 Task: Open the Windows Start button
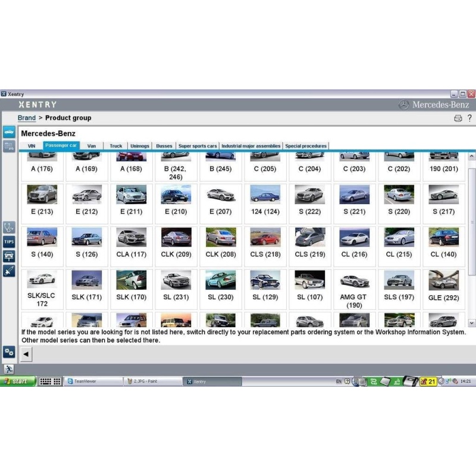[x=18, y=381]
